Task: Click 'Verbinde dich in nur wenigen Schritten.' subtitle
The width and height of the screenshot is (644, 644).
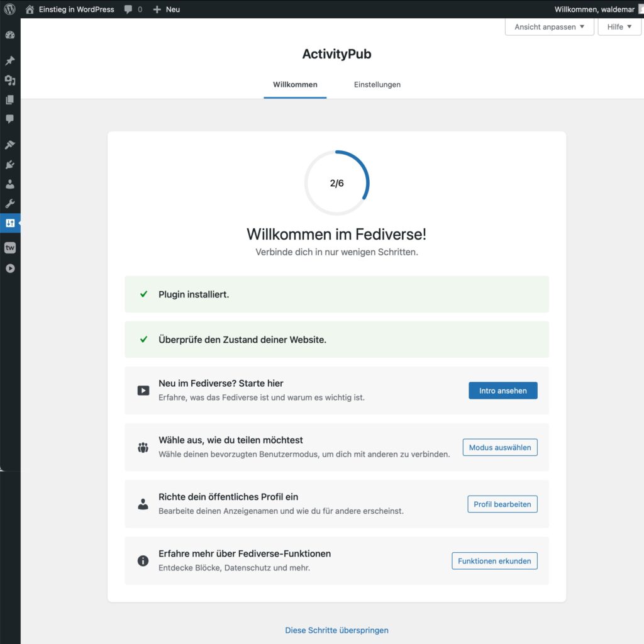Action: click(337, 252)
